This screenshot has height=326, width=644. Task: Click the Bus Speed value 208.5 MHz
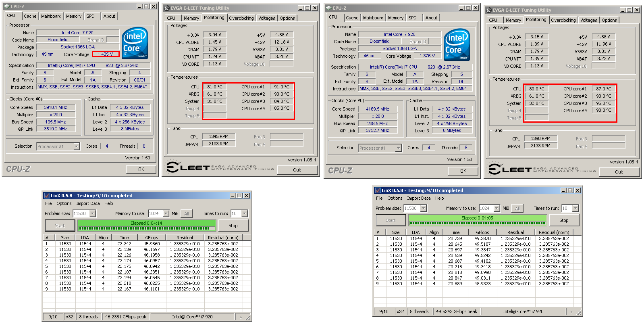pos(378,123)
